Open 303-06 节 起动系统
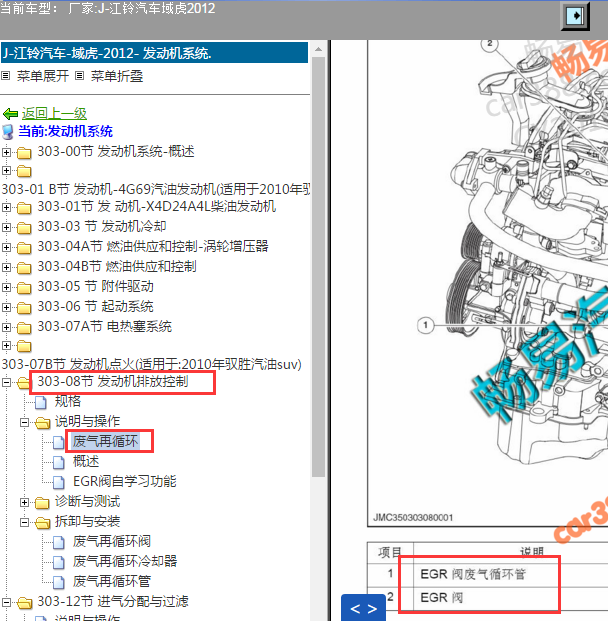The image size is (608, 621). [95, 306]
